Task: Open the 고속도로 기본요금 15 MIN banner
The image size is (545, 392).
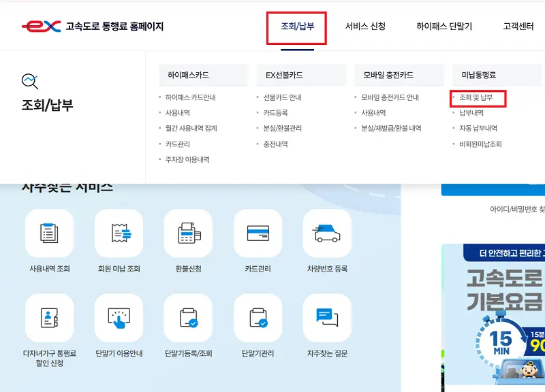Action: click(x=493, y=314)
